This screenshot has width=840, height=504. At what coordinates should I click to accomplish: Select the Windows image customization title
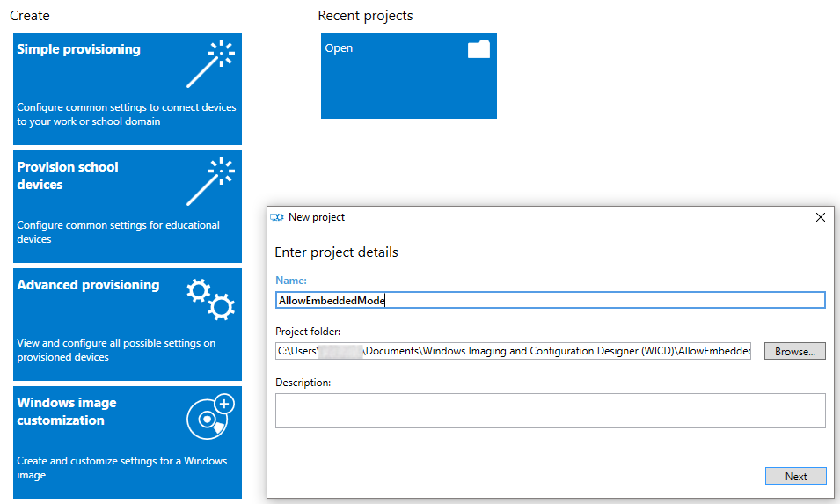click(66, 412)
